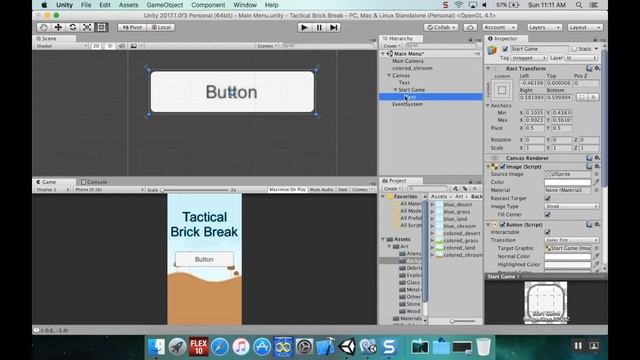Select the Scene tab
640x360 pixels.
tap(47, 38)
